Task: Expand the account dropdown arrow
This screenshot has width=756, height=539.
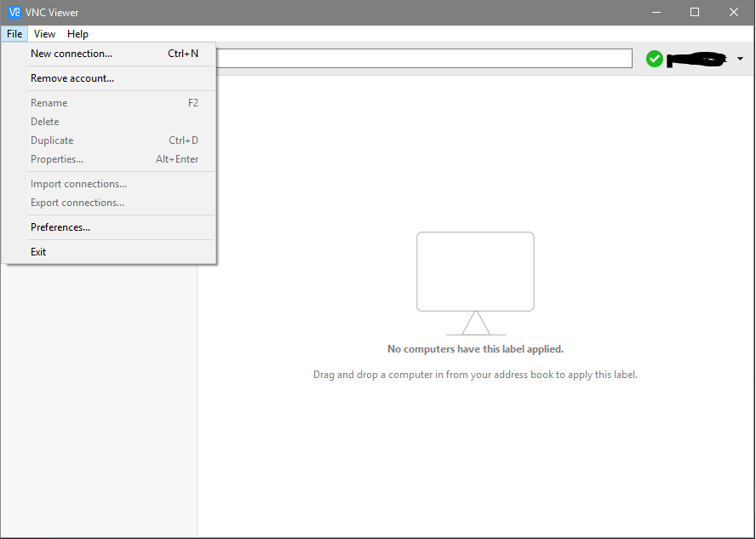Action: [x=740, y=59]
